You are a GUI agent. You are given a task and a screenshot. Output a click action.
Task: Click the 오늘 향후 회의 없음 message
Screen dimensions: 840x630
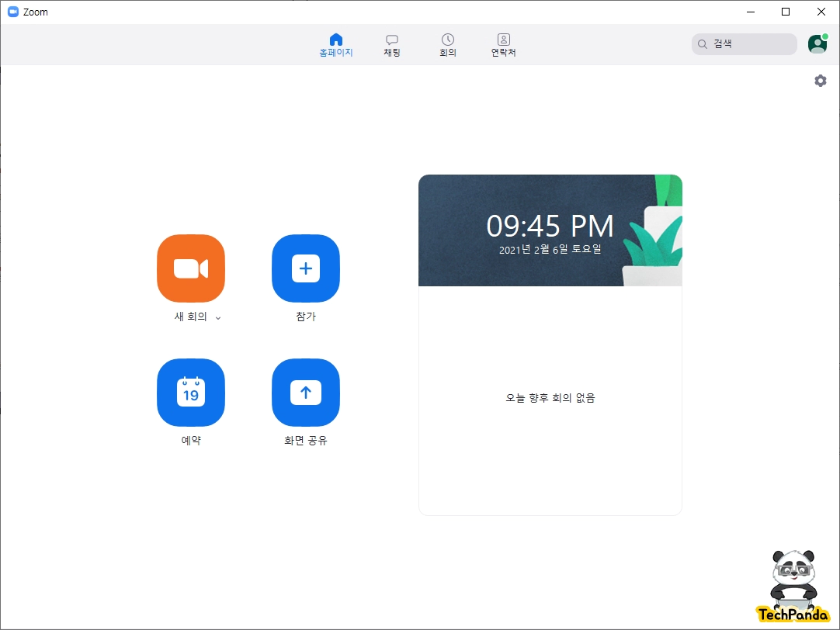click(550, 398)
